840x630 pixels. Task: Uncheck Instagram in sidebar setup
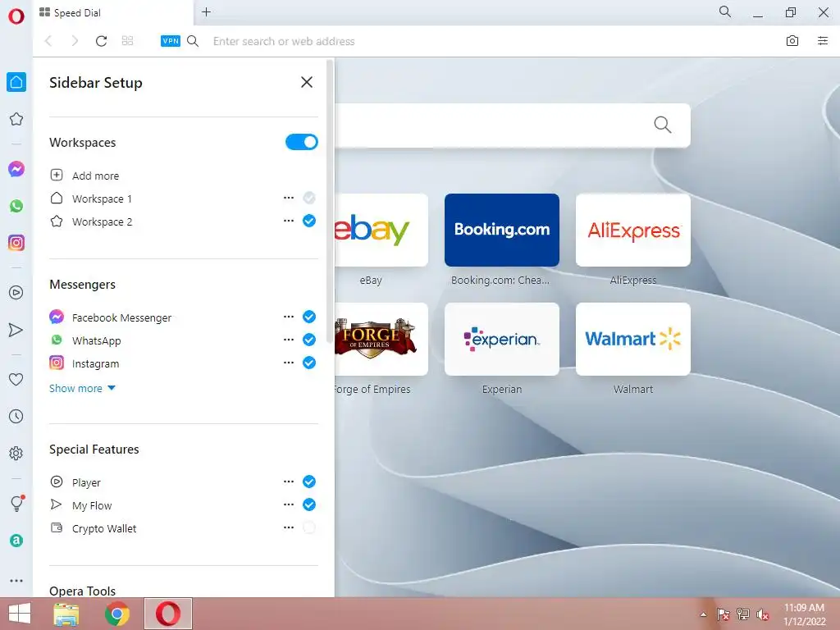309,363
